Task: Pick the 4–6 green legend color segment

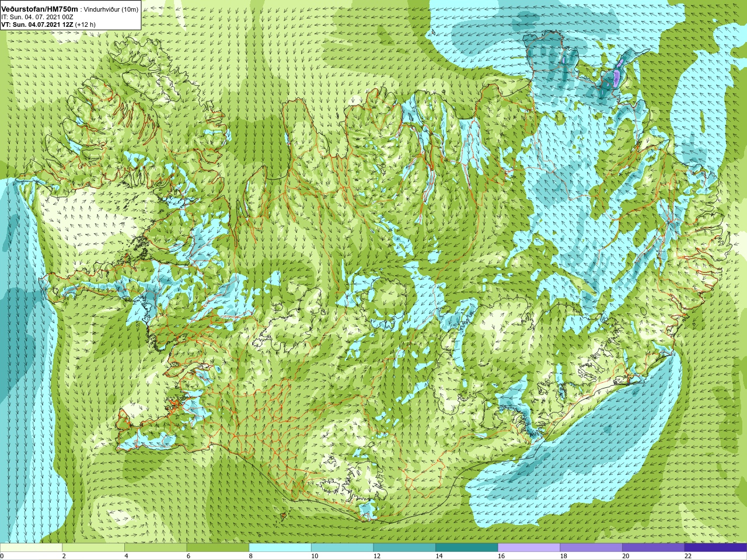Action: (x=155, y=548)
